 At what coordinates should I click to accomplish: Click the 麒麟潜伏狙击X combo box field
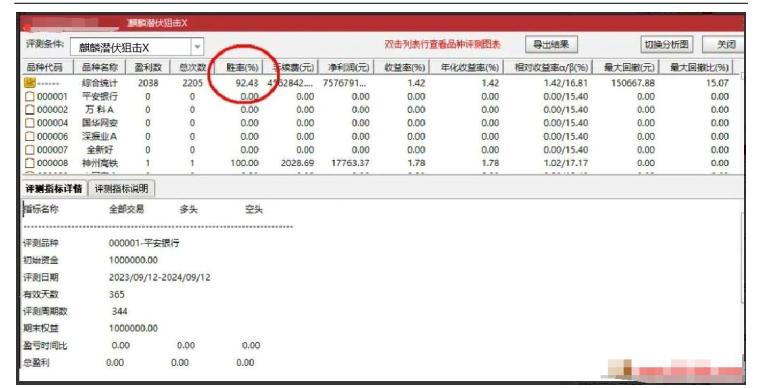click(137, 47)
